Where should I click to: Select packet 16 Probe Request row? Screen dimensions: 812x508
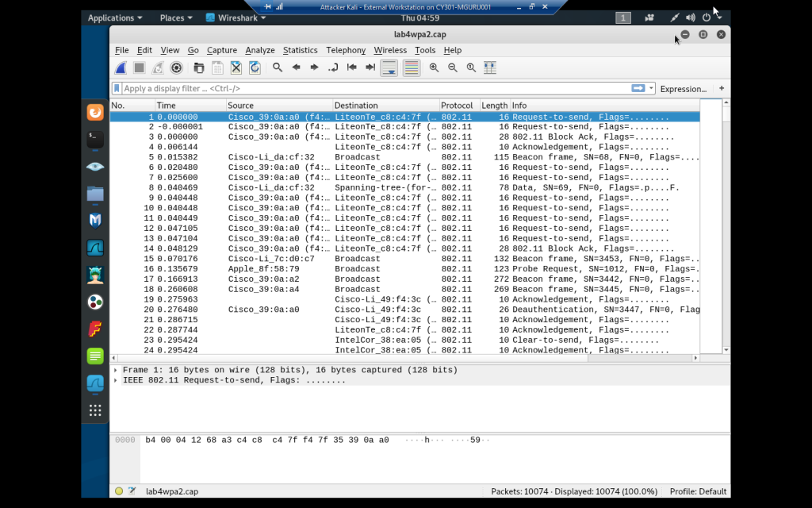[x=404, y=269]
